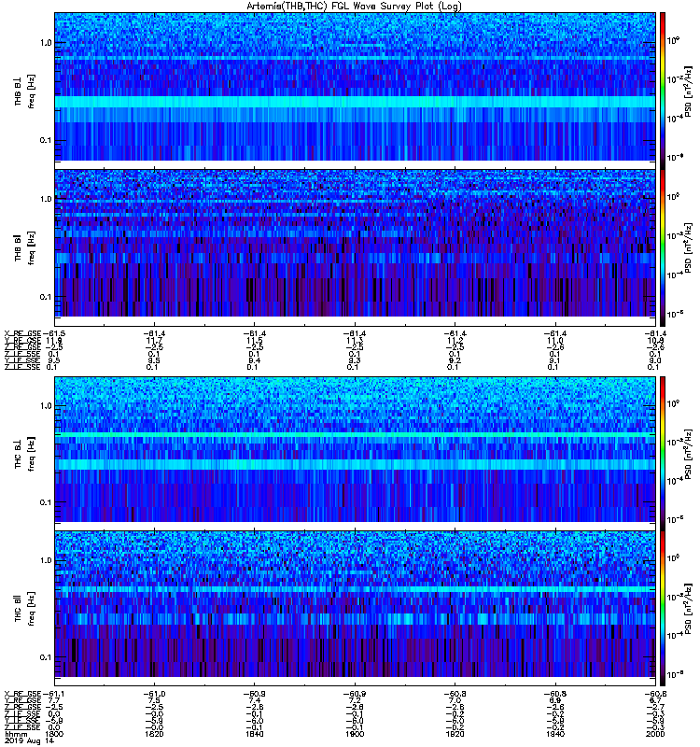
Task: Click the '6.7' Y_RE_GSE value under THC panels
Action: pyautogui.click(x=655, y=701)
